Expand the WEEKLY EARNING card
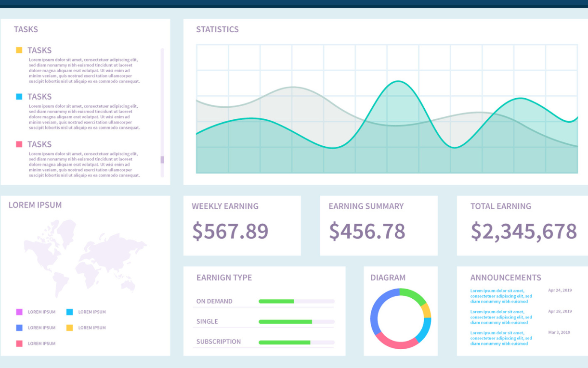The width and height of the screenshot is (588, 368). [242, 225]
